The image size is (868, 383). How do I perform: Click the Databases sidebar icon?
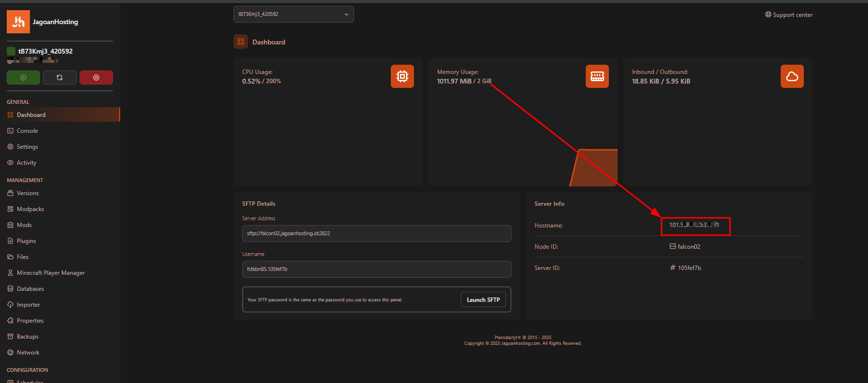click(10, 288)
